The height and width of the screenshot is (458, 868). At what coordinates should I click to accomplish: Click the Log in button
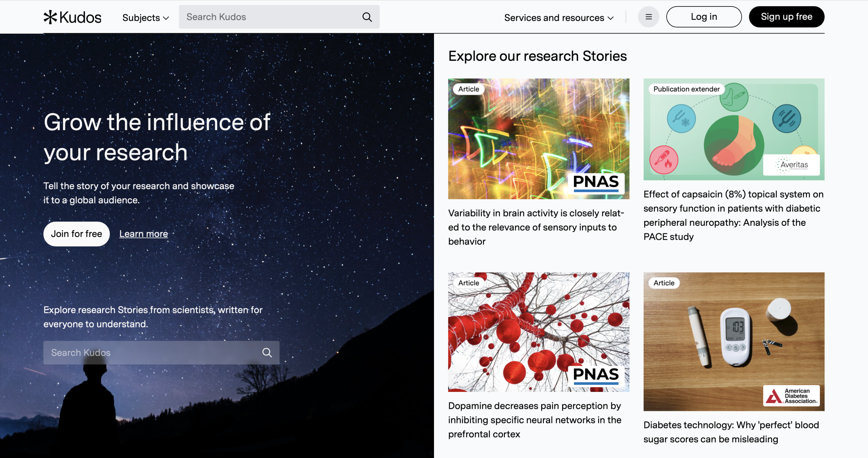tap(704, 17)
